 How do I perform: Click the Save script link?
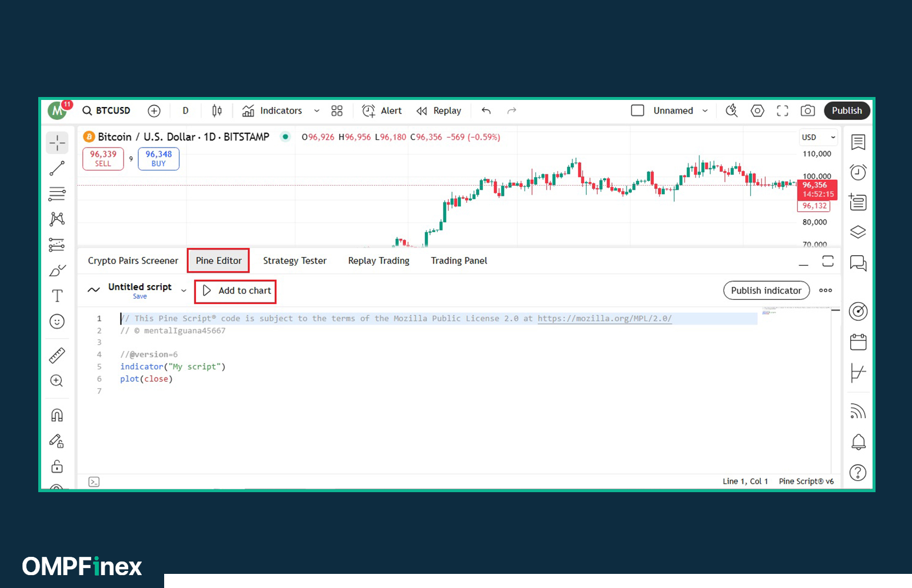tap(140, 296)
